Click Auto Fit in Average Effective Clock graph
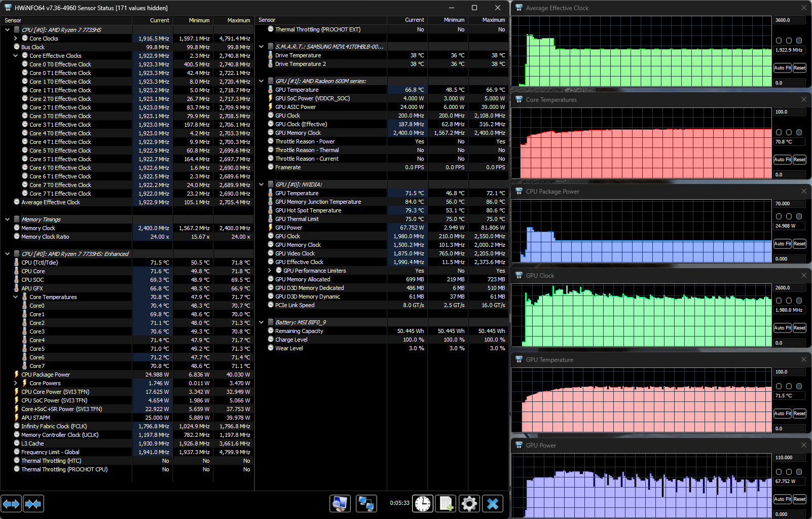This screenshot has height=519, width=812. tap(783, 68)
